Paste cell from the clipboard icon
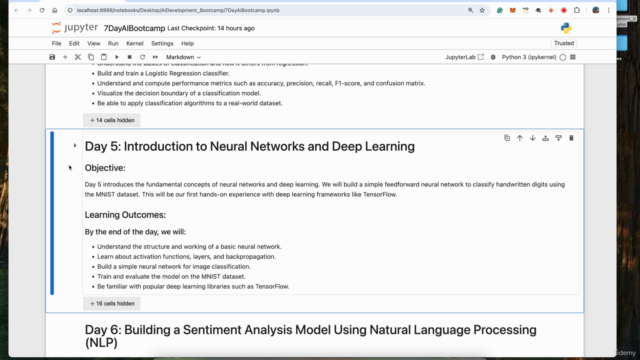The height and width of the screenshot is (360, 640). point(104,57)
